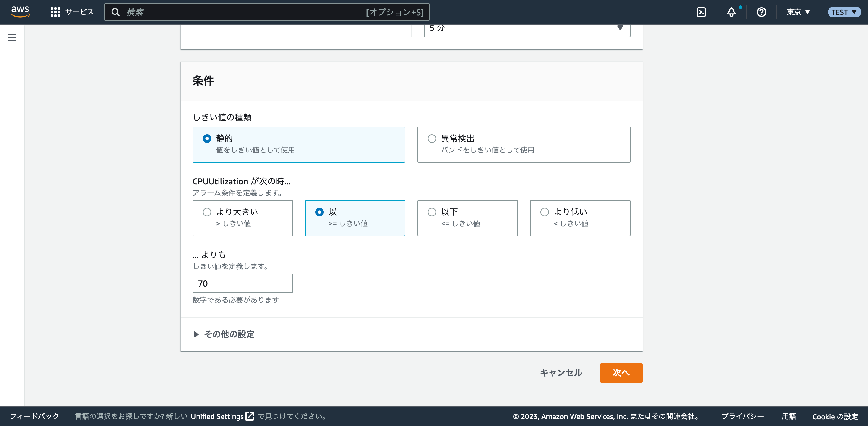Click the キャンセル button

561,373
